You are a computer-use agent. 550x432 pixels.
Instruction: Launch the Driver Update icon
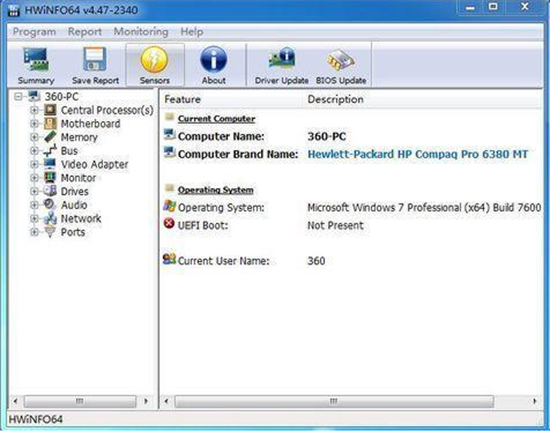(x=282, y=58)
